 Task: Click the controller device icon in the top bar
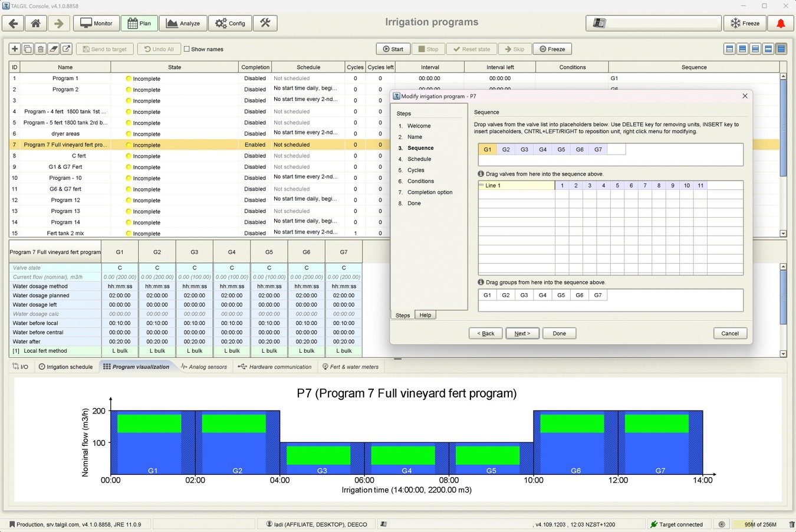point(600,24)
